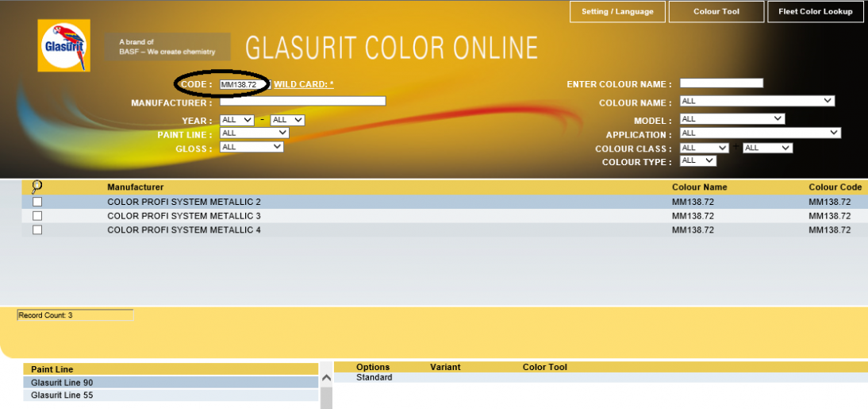Click the Colour Name column header
Viewport: 868px width, 409px height.
click(x=699, y=187)
